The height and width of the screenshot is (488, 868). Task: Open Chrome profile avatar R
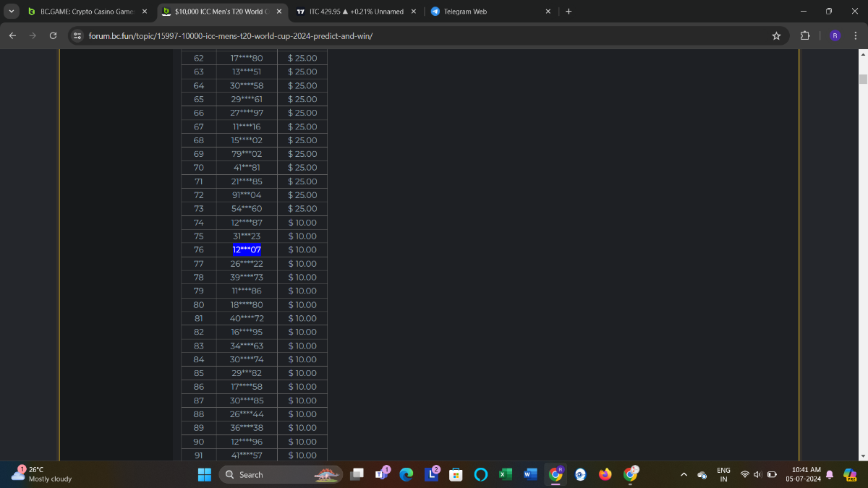pyautogui.click(x=835, y=35)
